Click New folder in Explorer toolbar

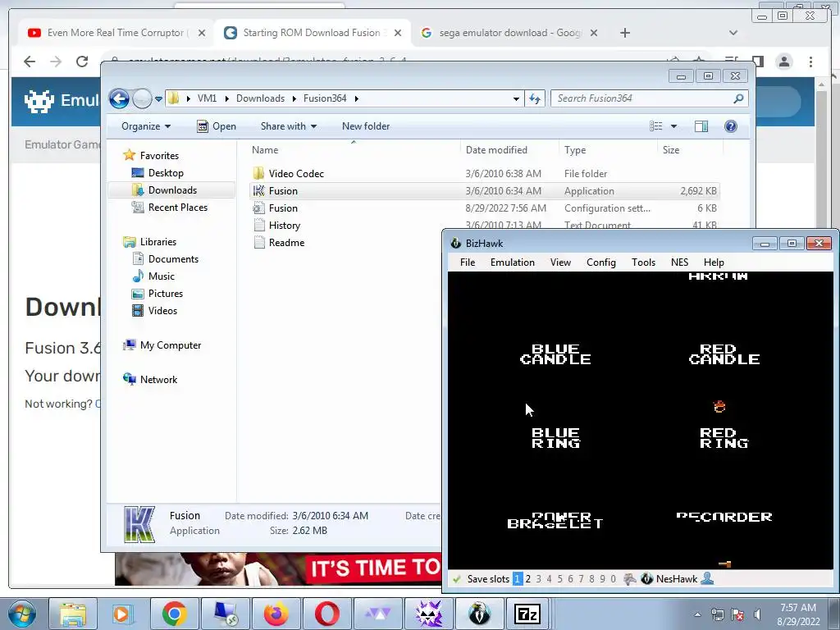[x=366, y=126]
